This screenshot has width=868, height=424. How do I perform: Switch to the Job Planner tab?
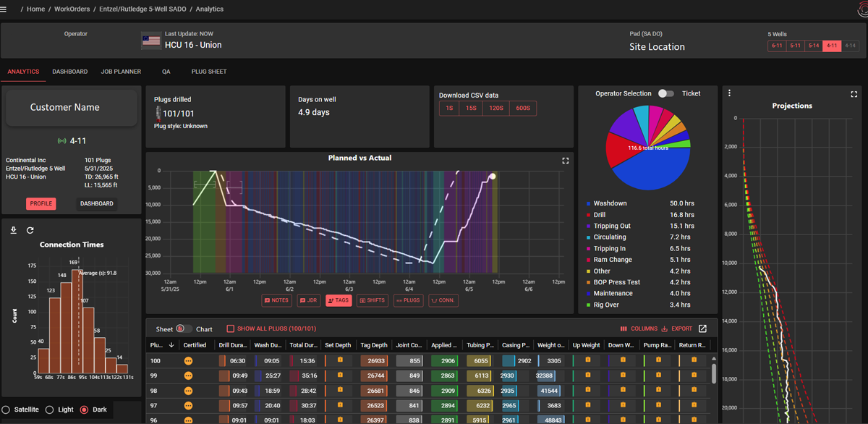point(121,72)
